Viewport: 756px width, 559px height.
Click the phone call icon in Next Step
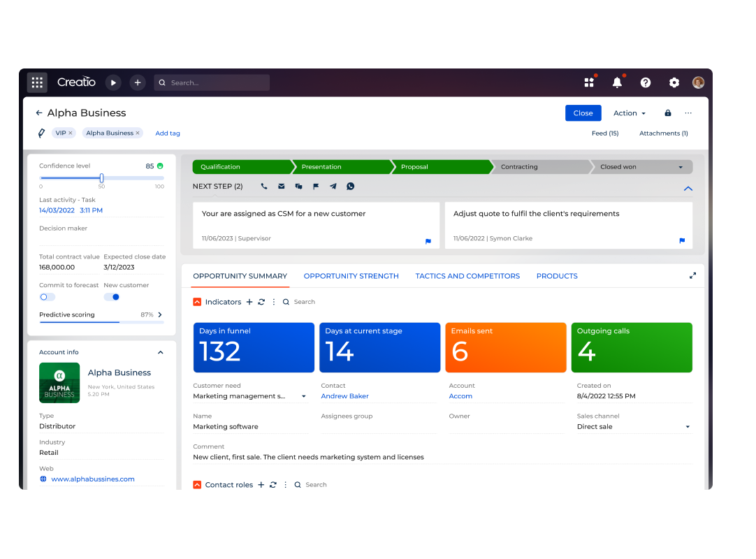tap(264, 187)
